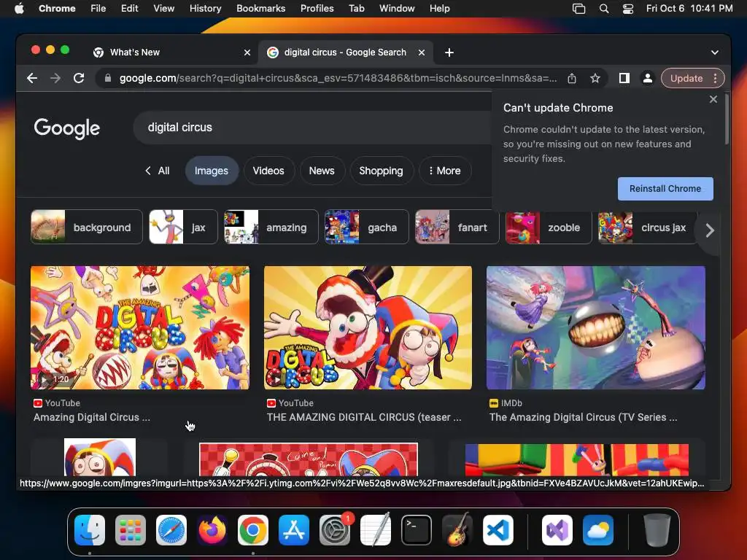Open the Chrome three-dot menu
The image size is (747, 560).
tap(715, 78)
